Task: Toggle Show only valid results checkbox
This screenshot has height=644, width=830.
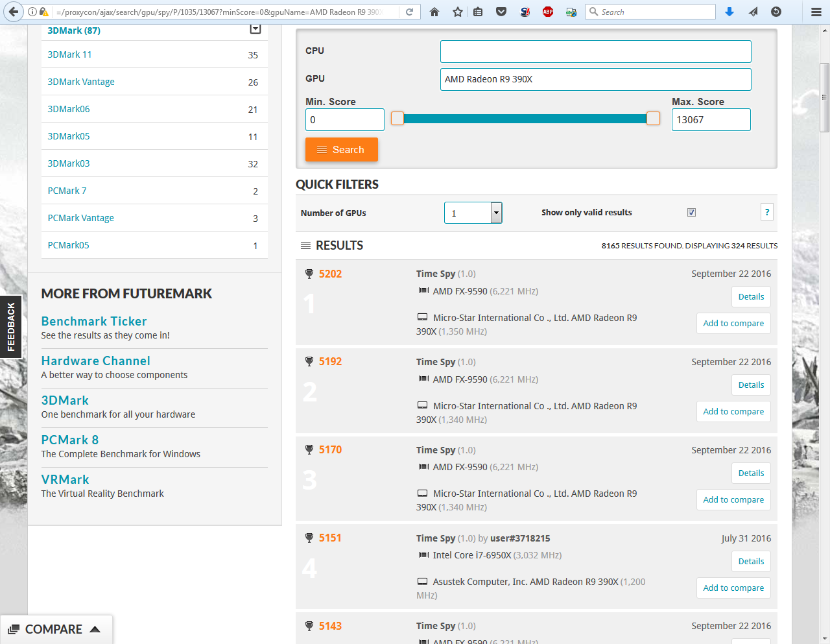Action: coord(691,213)
